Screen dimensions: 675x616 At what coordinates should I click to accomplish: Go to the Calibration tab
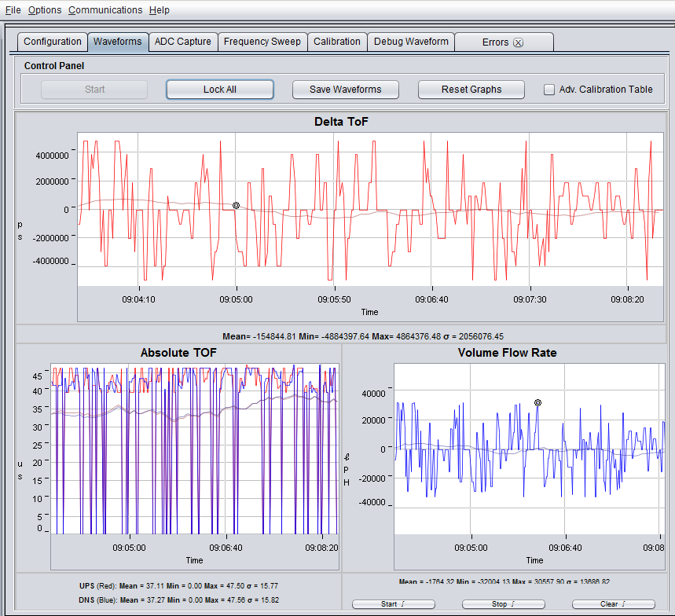(336, 42)
